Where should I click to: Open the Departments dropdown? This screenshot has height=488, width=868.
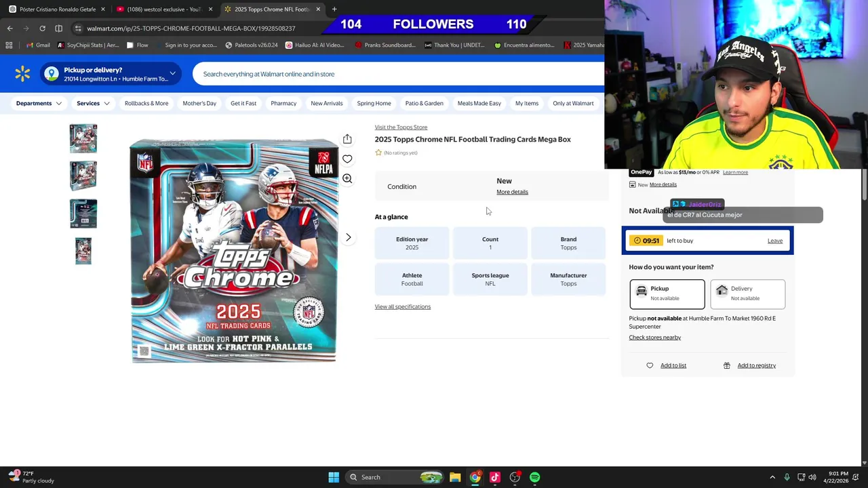tap(39, 103)
